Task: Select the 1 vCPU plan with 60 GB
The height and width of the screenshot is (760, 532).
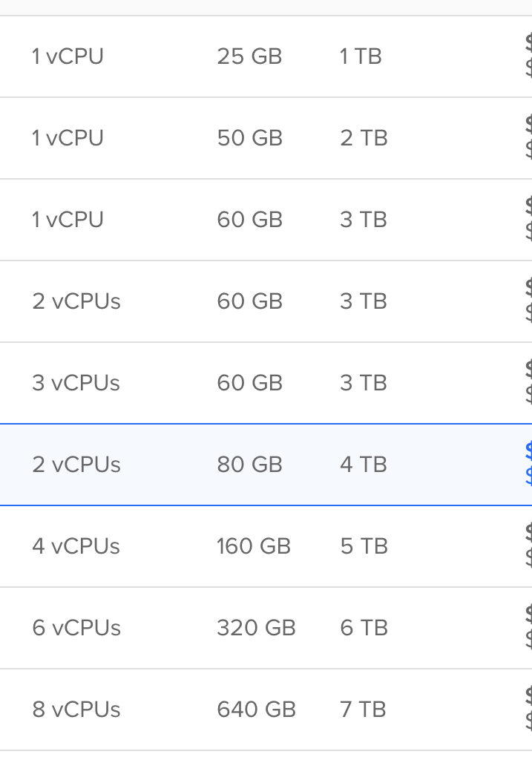Action: [x=68, y=220]
